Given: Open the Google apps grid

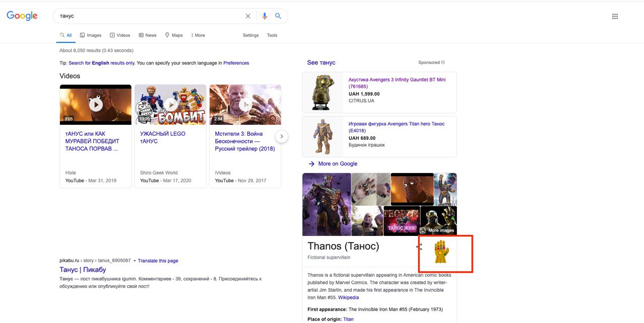Looking at the screenshot, I should 615,16.
